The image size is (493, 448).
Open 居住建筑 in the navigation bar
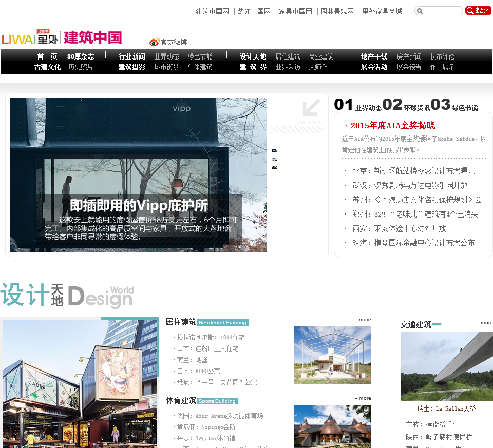pos(288,56)
